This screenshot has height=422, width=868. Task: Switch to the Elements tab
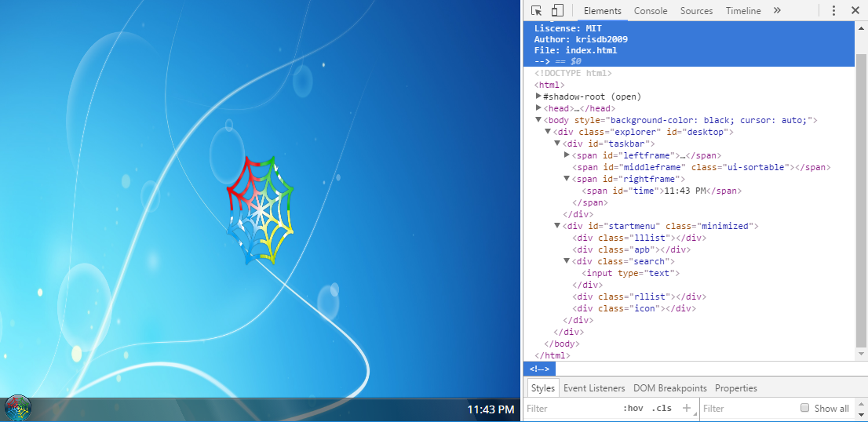point(602,10)
